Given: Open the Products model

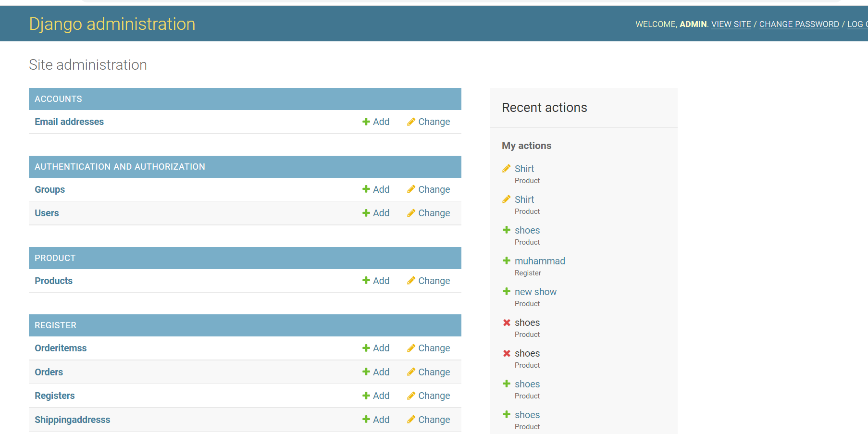Looking at the screenshot, I should click(53, 281).
